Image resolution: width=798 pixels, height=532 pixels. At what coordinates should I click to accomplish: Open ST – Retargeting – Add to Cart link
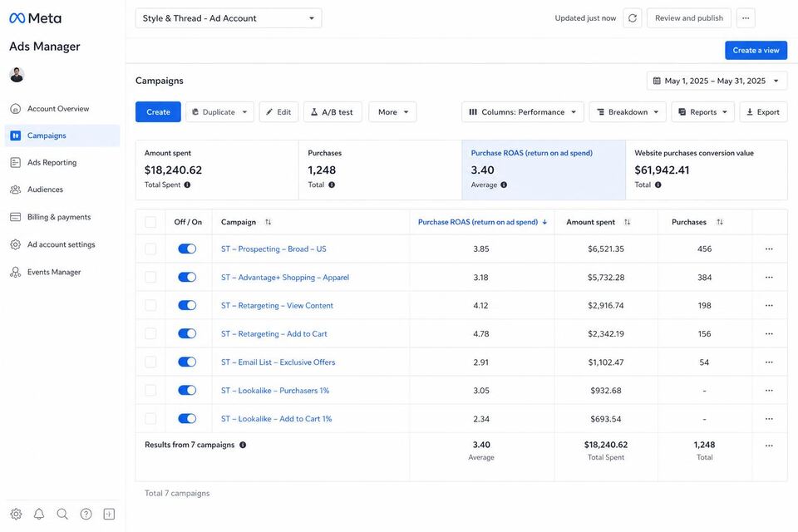tap(273, 334)
